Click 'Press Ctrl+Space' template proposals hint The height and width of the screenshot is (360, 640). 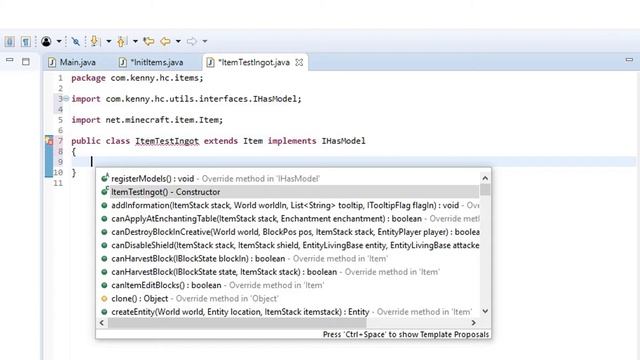[406, 334]
